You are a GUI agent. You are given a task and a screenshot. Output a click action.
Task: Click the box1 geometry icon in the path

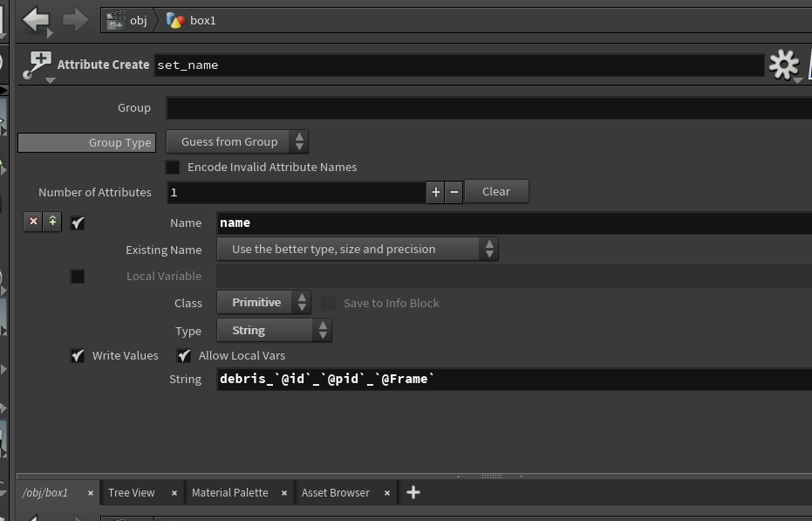tap(175, 21)
